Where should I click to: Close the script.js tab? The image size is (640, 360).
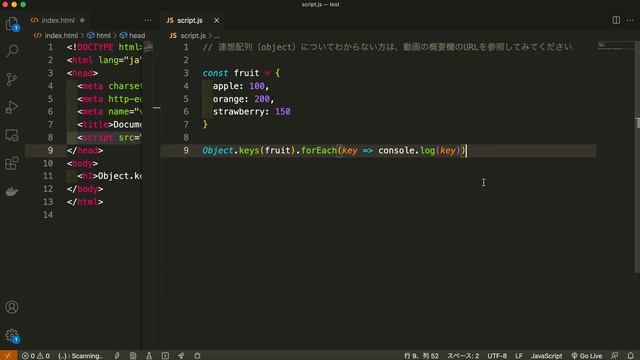click(216, 20)
